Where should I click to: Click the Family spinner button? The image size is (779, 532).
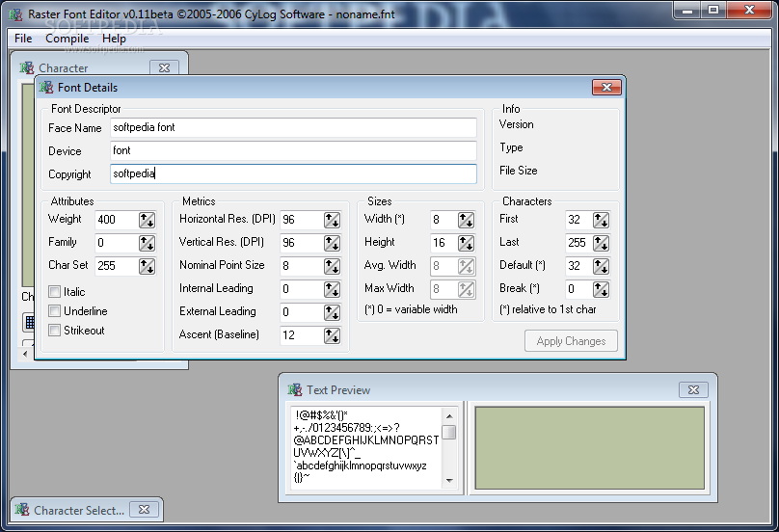(x=147, y=243)
